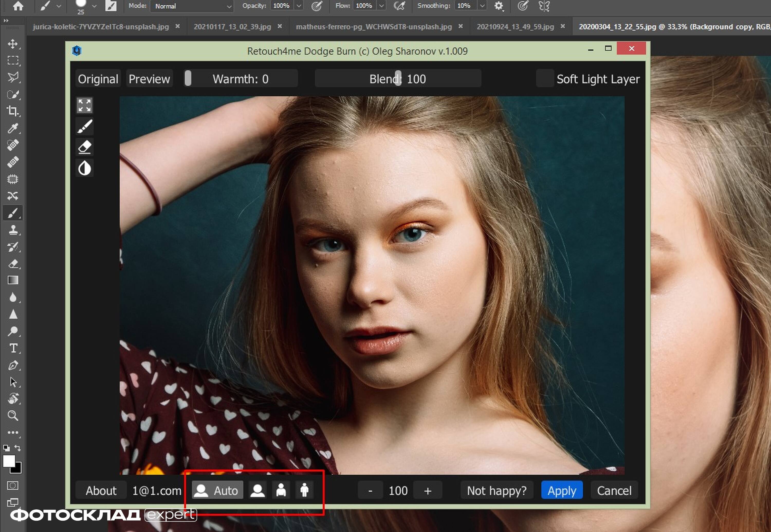Open tool preset picker arrow next to brush

(59, 6)
